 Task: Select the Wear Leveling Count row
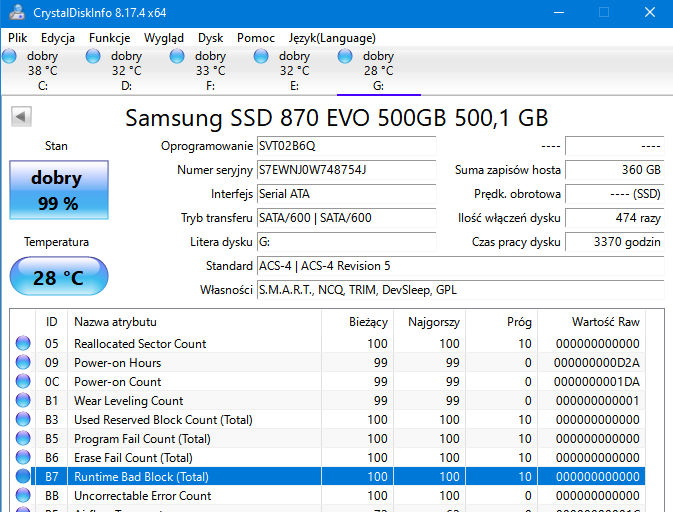coord(328,400)
